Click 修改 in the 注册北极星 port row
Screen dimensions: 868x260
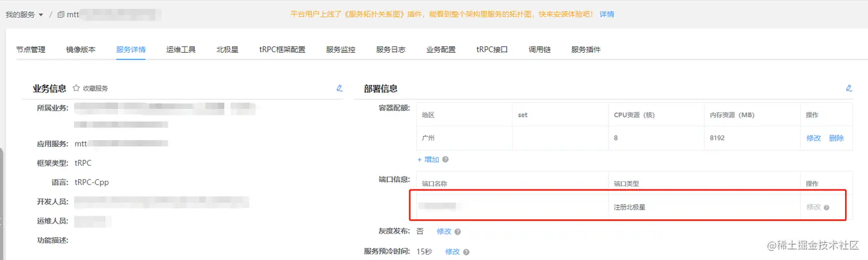pos(814,207)
